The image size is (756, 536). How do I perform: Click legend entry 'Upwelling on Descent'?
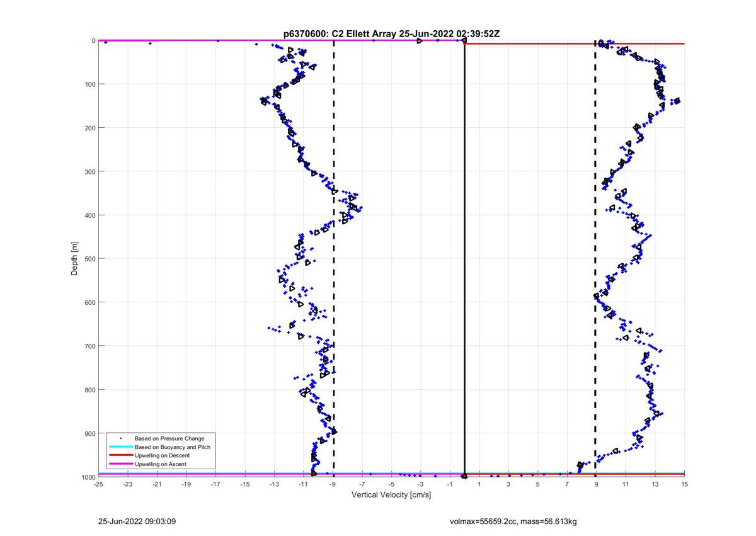pos(163,455)
